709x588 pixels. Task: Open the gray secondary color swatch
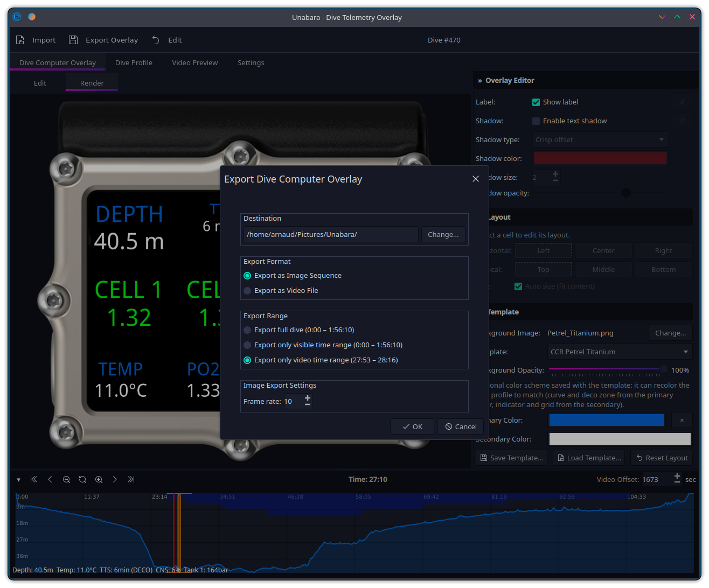tap(620, 439)
